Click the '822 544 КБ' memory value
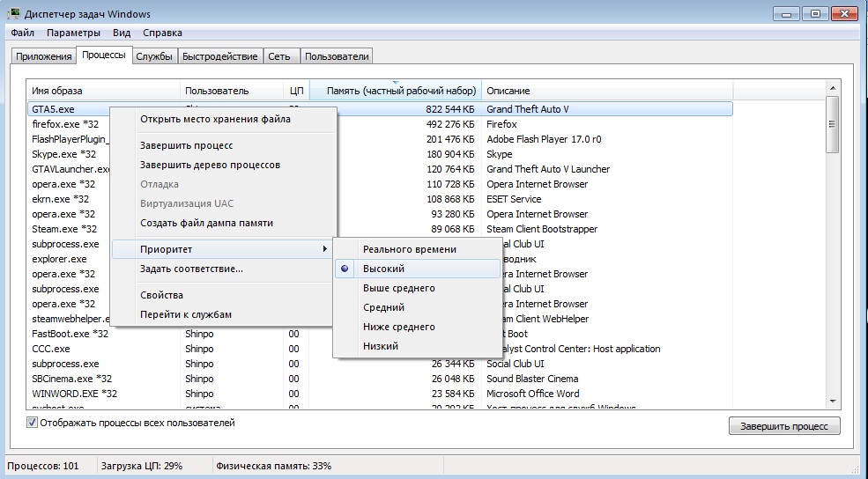This screenshot has height=479, width=868. [450, 109]
